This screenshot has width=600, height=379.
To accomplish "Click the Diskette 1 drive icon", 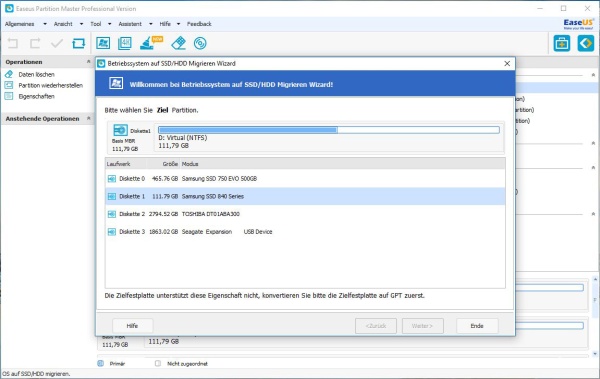I will click(112, 196).
